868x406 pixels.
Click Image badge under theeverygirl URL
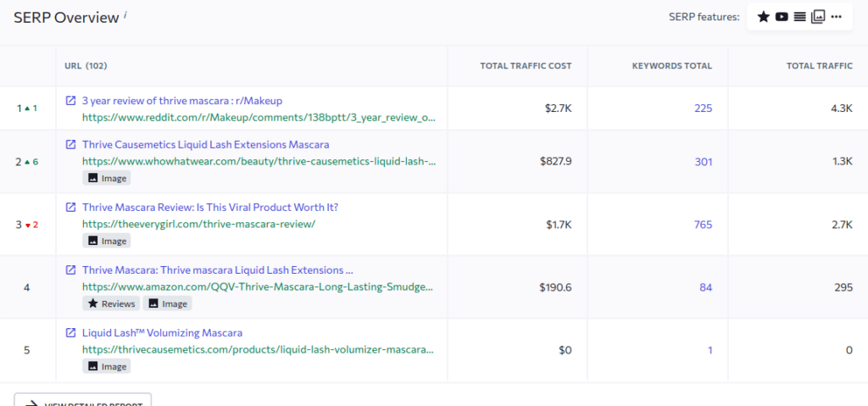tap(107, 241)
